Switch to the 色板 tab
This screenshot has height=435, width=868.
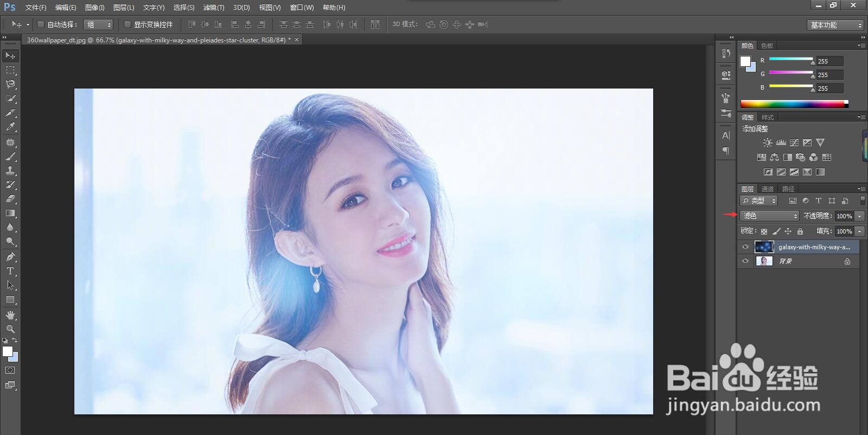tap(767, 46)
